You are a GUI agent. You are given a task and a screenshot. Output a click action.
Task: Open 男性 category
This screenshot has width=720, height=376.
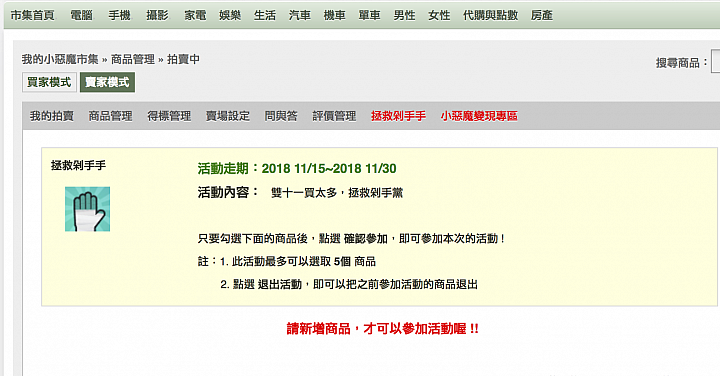click(x=405, y=15)
